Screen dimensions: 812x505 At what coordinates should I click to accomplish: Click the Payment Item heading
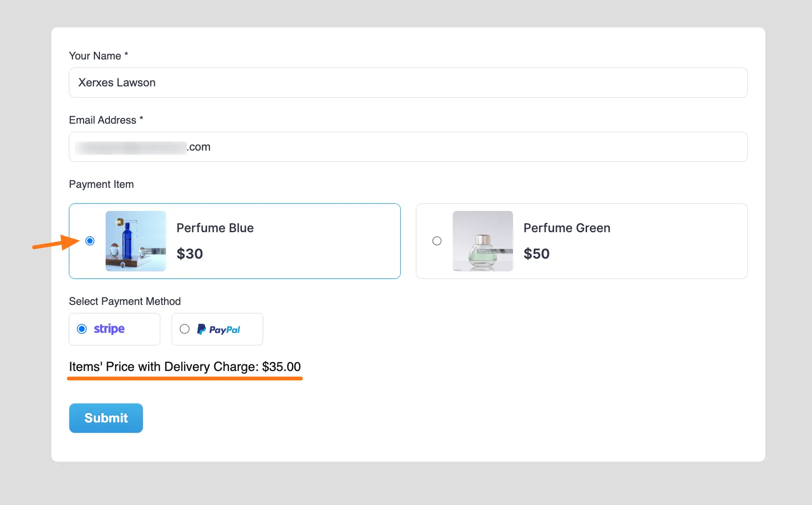tap(101, 184)
